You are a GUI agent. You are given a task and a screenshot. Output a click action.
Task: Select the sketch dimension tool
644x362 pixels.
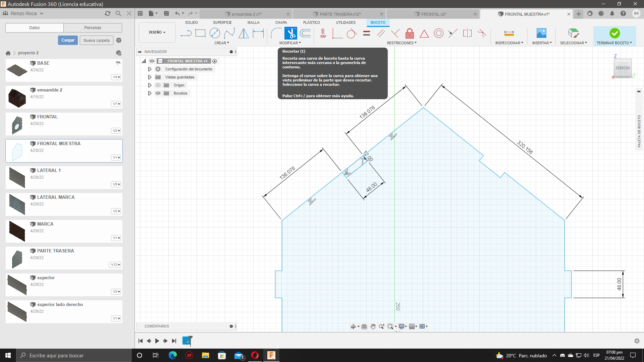258,33
